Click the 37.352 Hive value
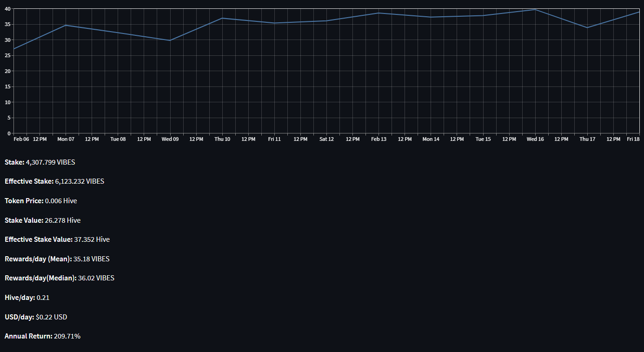644x352 pixels. (92, 239)
